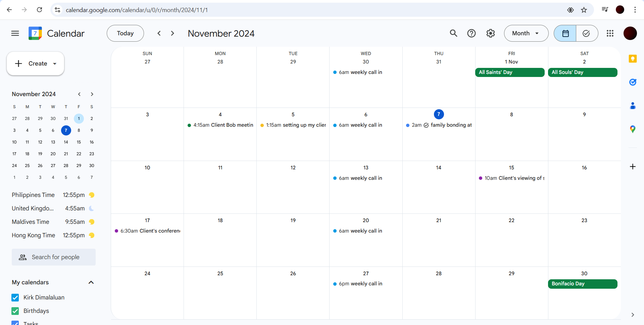Click Philippines Time world clock entry
Image resolution: width=644 pixels, height=325 pixels.
pos(53,195)
